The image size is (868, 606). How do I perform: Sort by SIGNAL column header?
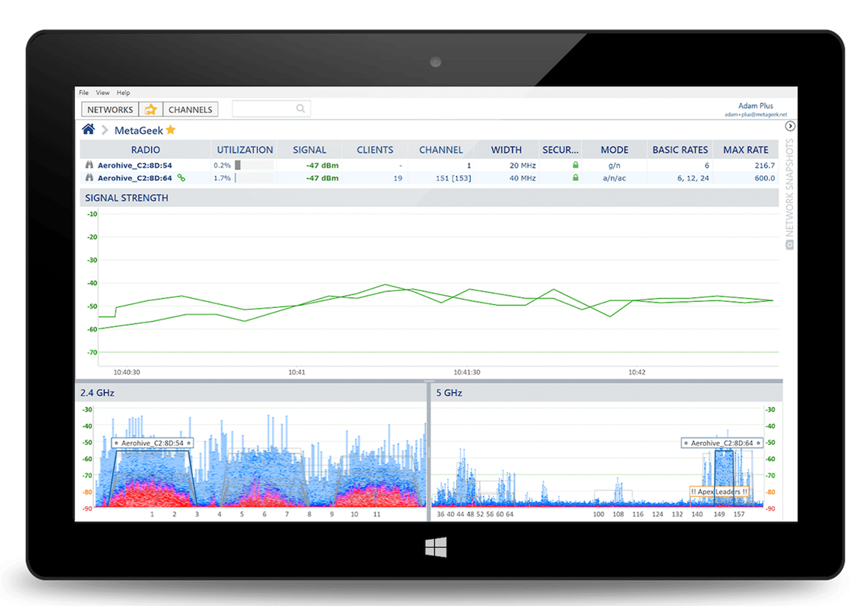[309, 149]
